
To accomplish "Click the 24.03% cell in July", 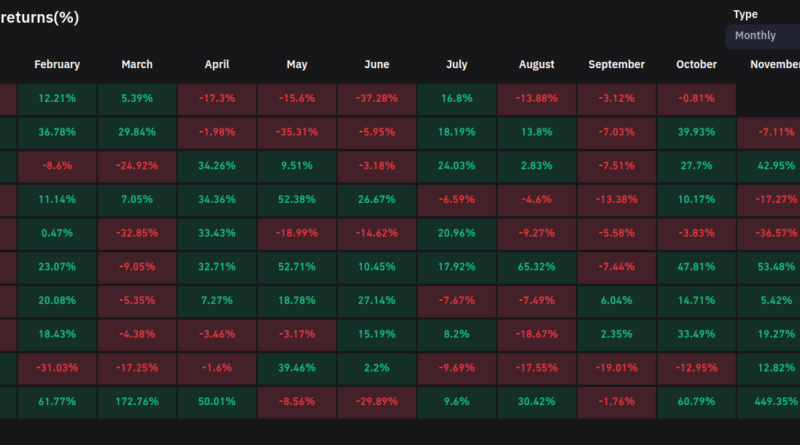I will tap(457, 166).
